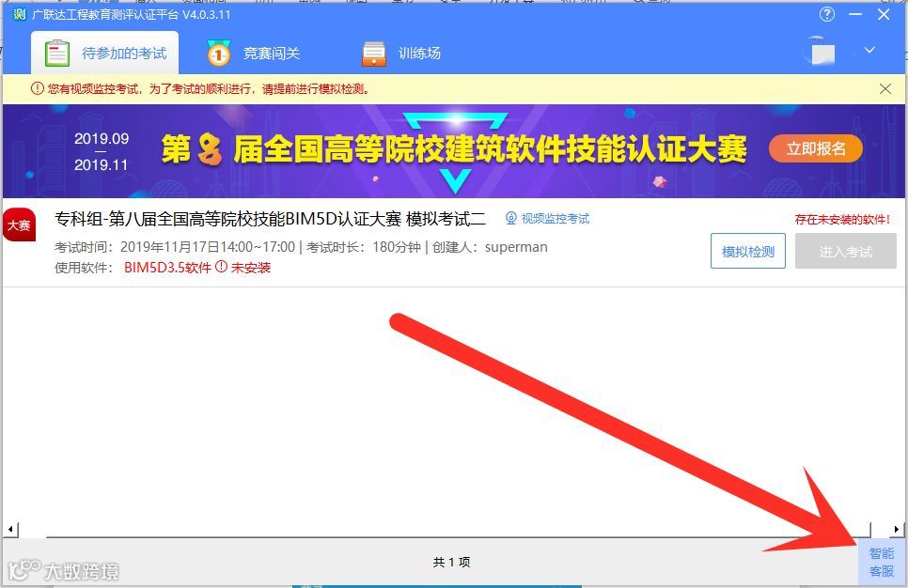Click the exam time 2019年11月17日14:00~17:00
The width and height of the screenshot is (908, 588).
click(x=208, y=247)
